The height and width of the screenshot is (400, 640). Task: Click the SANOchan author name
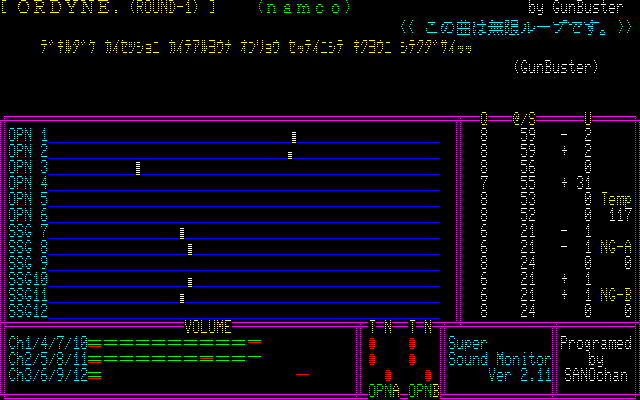(596, 375)
